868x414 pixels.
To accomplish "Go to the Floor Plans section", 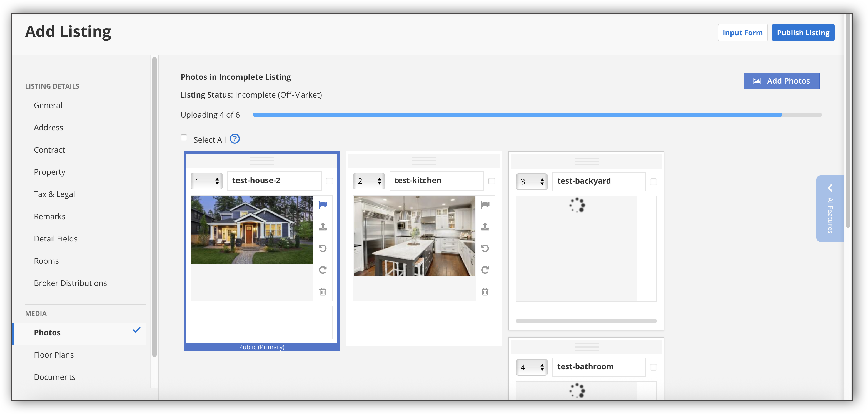I will pos(54,355).
